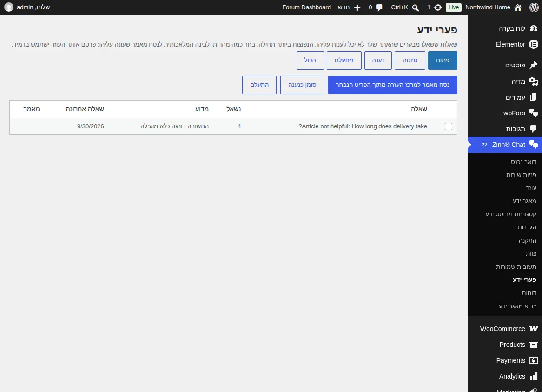Click the נסח מאמר למרכז העזרה button
This screenshot has height=392, width=542.
[393, 85]
